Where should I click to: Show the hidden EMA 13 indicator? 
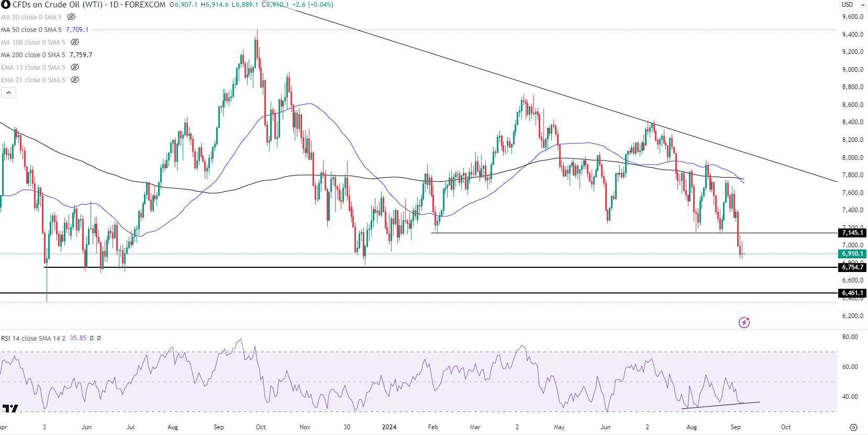pyautogui.click(x=75, y=68)
